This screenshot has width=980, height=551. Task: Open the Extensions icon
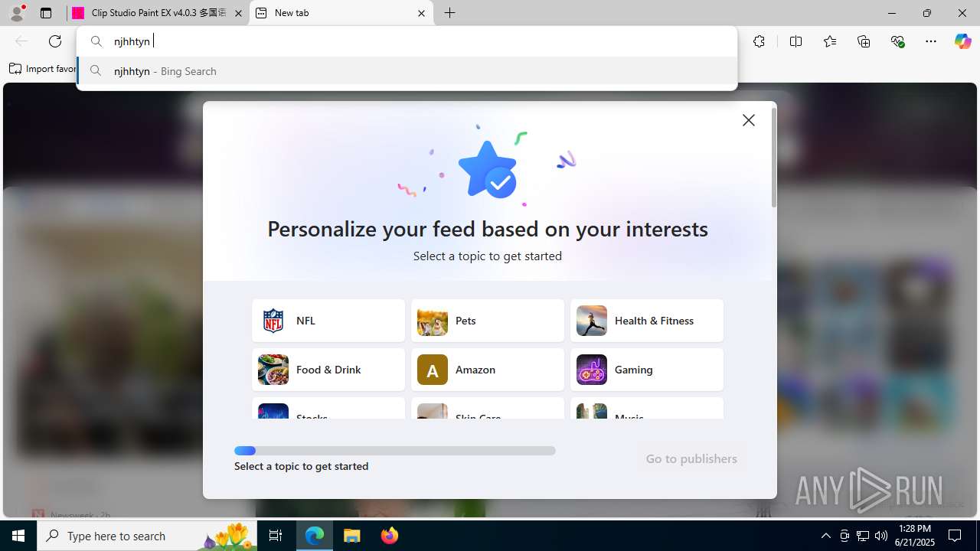click(x=759, y=41)
